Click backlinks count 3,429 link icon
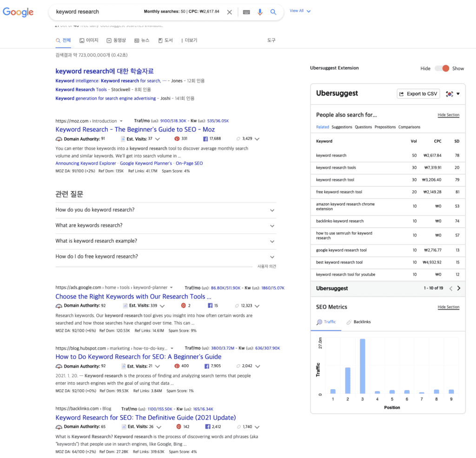Screen dimensions: 476x458 pyautogui.click(x=238, y=138)
